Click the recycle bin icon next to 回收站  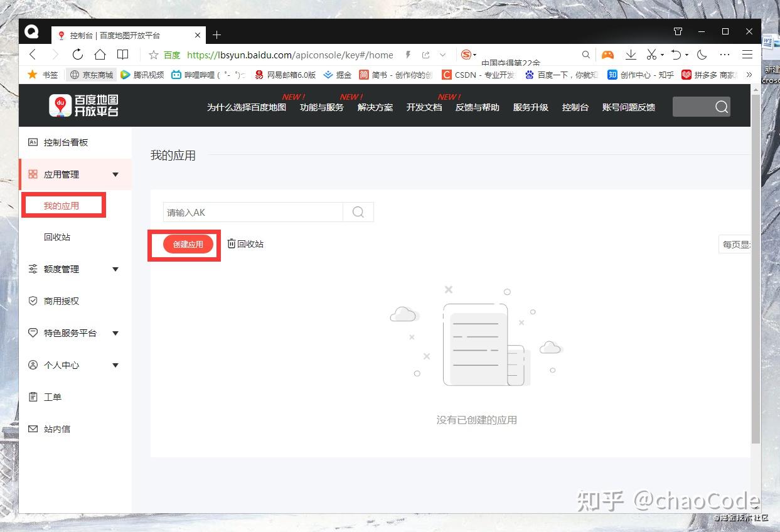(x=232, y=244)
